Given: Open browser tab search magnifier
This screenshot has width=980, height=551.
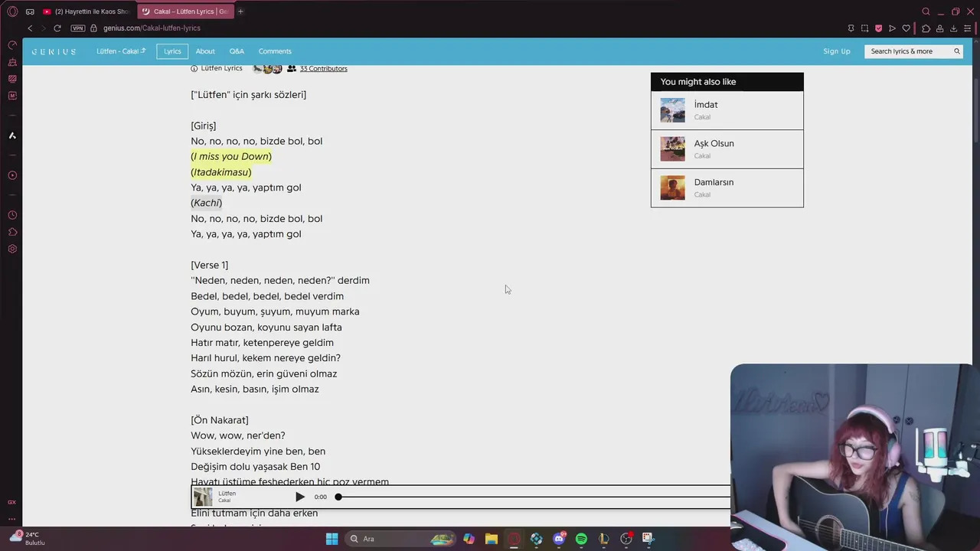Looking at the screenshot, I should click(x=926, y=11).
